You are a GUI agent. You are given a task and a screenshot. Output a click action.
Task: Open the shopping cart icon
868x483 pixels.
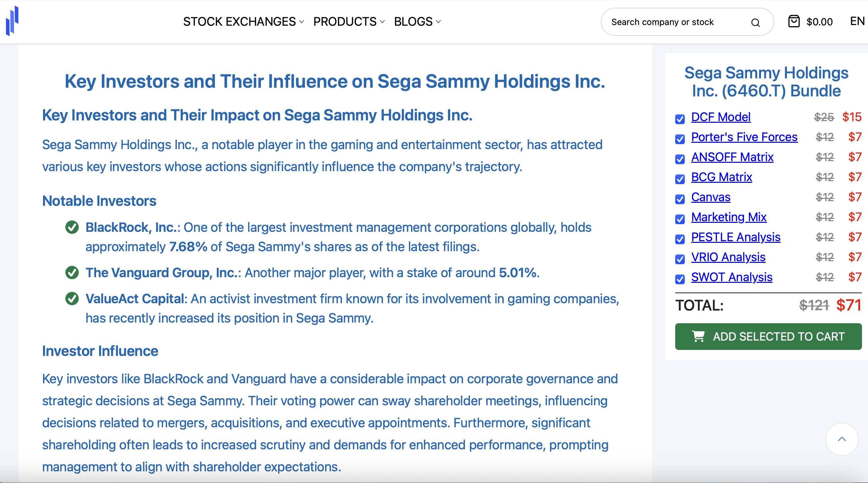tap(794, 22)
